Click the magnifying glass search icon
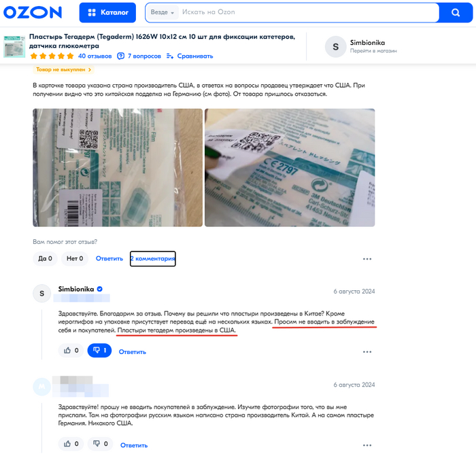 [x=456, y=12]
